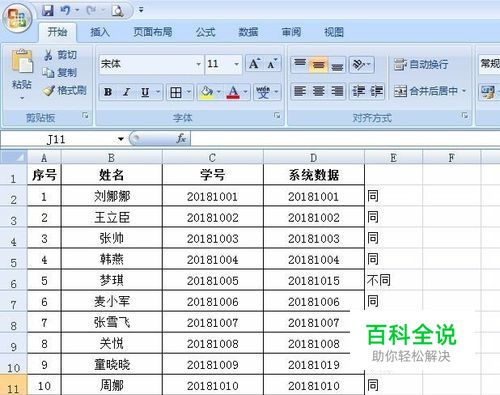Expand underline style options arrow
The width and height of the screenshot is (500, 395).
point(158,92)
